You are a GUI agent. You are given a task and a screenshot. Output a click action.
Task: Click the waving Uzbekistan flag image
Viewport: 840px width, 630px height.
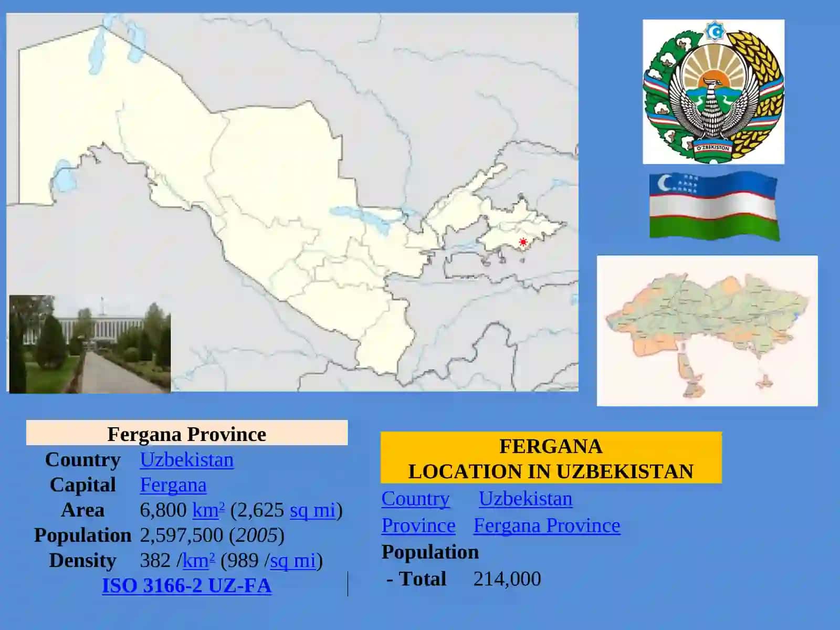tap(714, 206)
